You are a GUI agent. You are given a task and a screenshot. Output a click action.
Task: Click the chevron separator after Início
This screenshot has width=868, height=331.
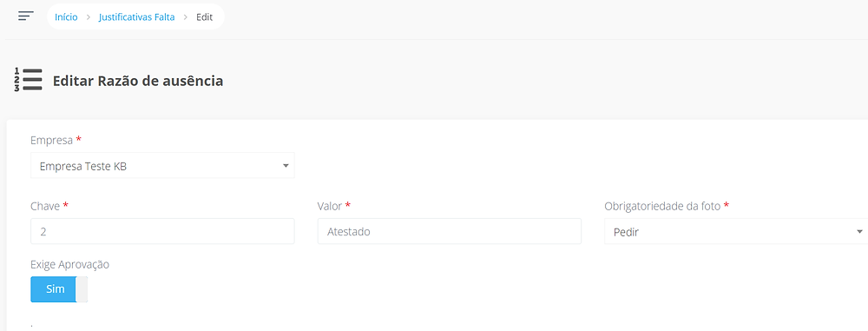click(88, 17)
